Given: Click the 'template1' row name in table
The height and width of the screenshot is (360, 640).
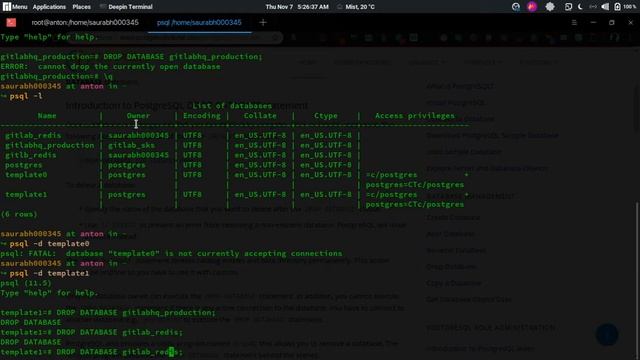Looking at the screenshot, I should [x=26, y=195].
